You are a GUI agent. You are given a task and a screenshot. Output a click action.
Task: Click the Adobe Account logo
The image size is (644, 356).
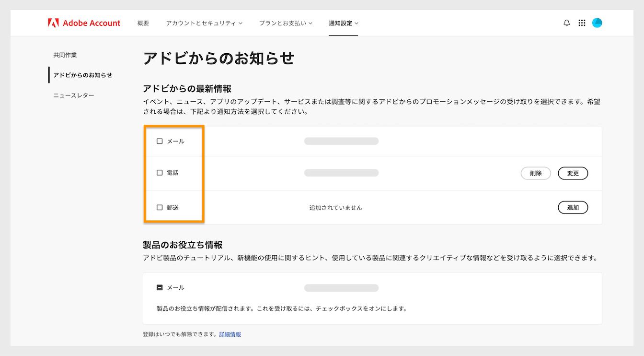point(84,23)
